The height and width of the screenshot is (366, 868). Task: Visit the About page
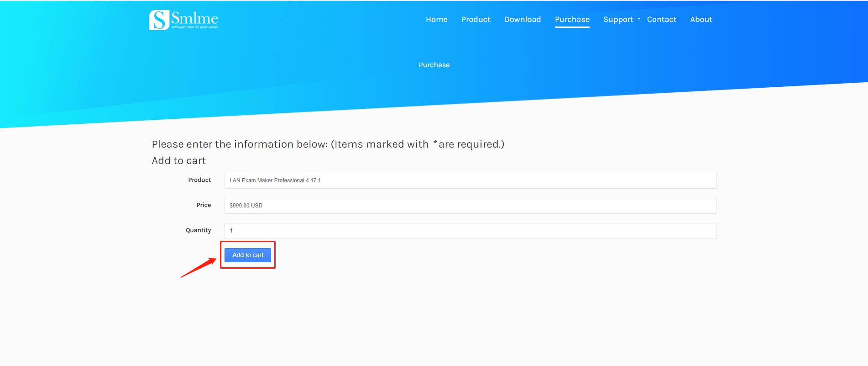click(x=701, y=19)
